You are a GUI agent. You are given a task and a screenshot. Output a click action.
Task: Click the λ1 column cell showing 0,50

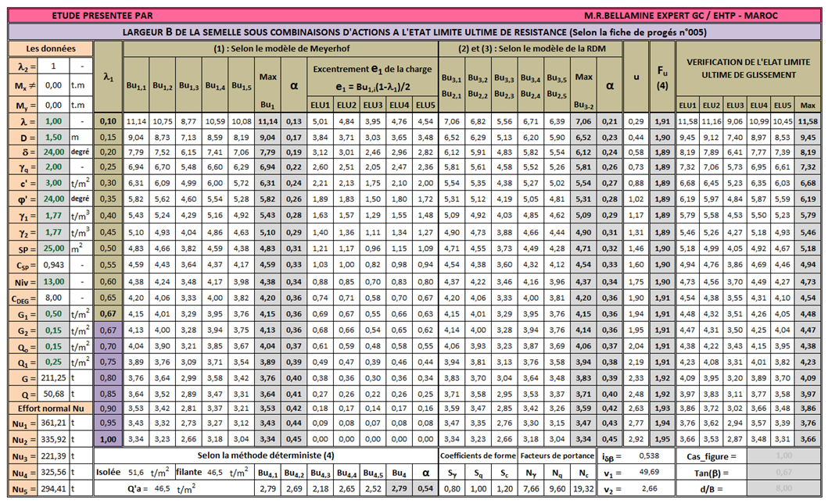(x=108, y=248)
